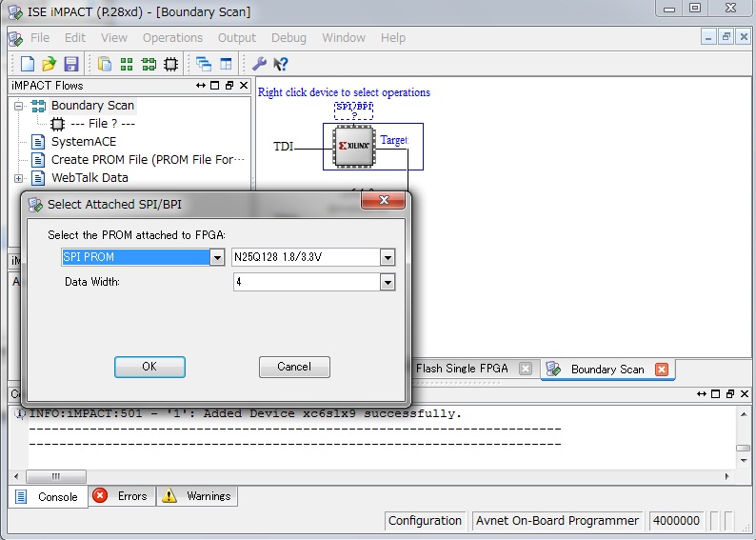Minimize the inner document window
756x540 pixels.
pos(708,36)
